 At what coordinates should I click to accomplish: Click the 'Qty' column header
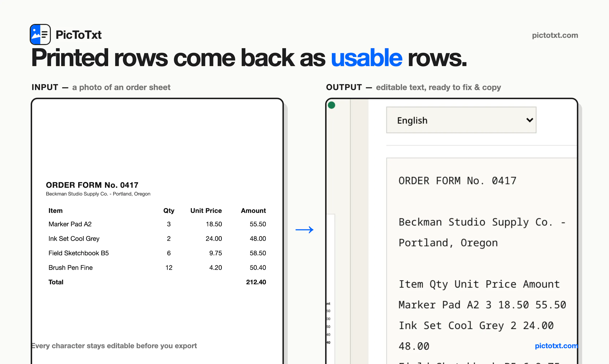coord(169,211)
